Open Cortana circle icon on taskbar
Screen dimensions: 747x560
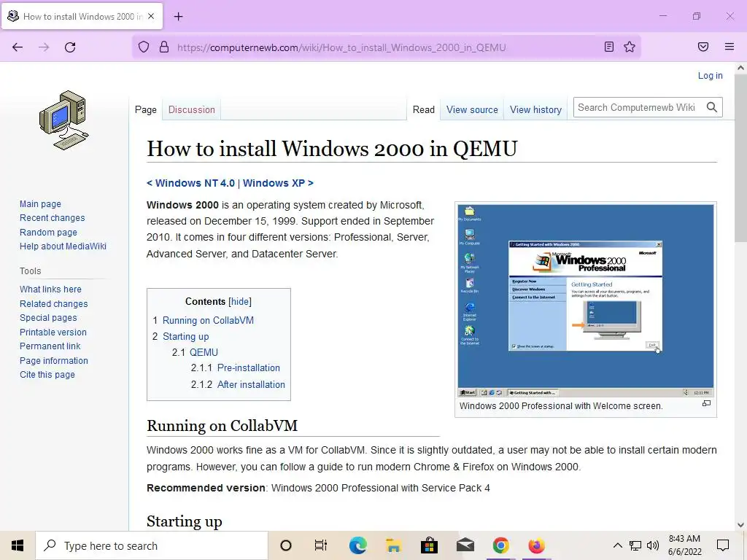pos(285,545)
